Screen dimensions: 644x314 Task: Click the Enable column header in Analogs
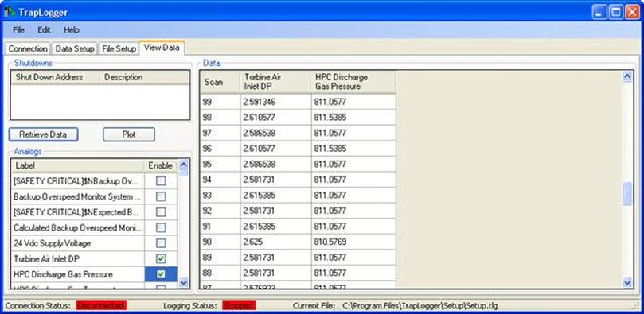pos(161,165)
